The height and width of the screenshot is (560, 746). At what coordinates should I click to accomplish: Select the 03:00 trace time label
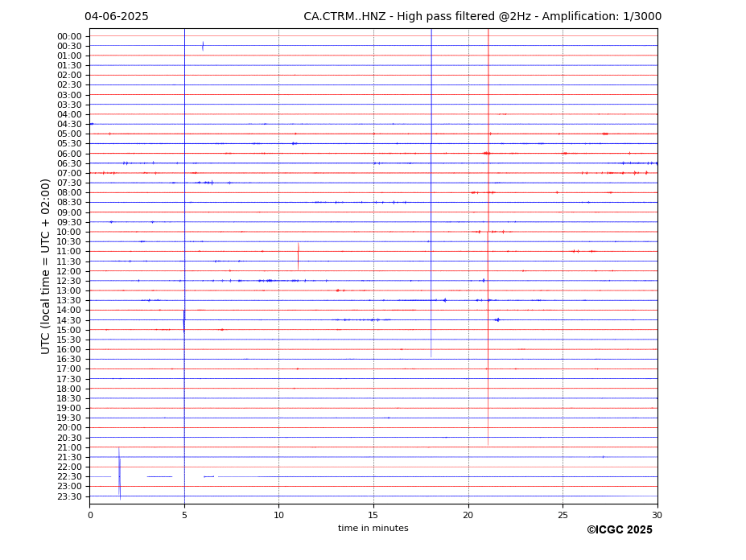pos(69,95)
